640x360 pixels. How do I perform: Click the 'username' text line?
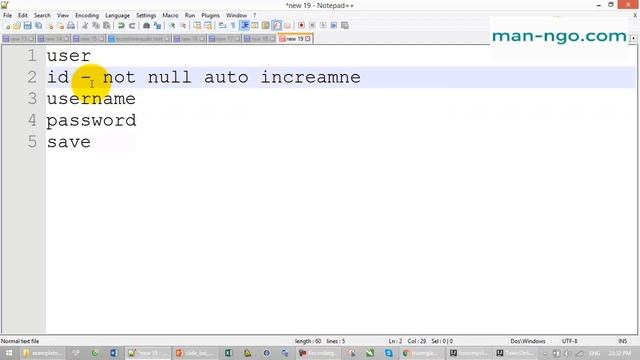coord(91,99)
